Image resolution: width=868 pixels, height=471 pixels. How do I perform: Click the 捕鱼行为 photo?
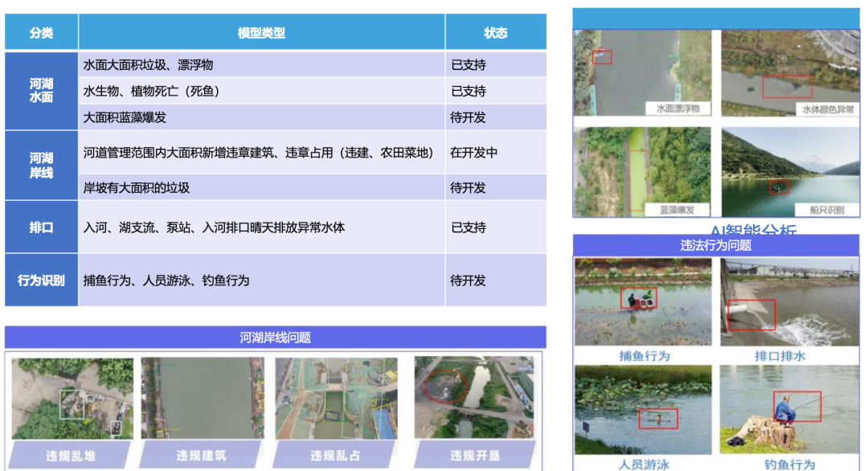click(643, 302)
